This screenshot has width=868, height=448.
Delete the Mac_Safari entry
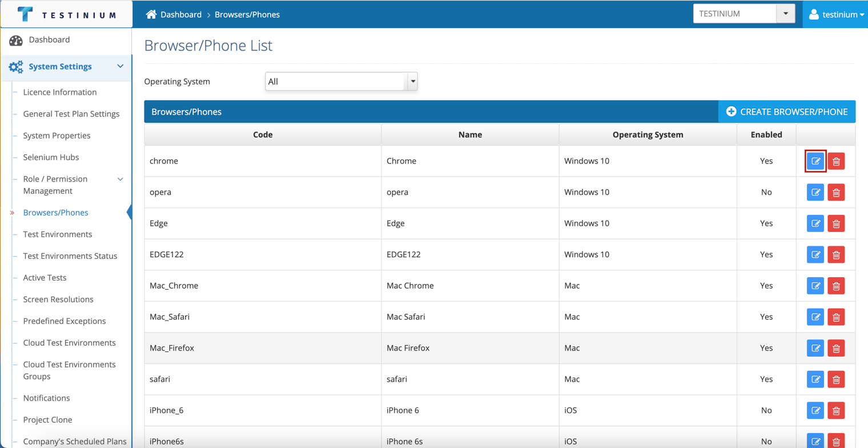coord(836,317)
